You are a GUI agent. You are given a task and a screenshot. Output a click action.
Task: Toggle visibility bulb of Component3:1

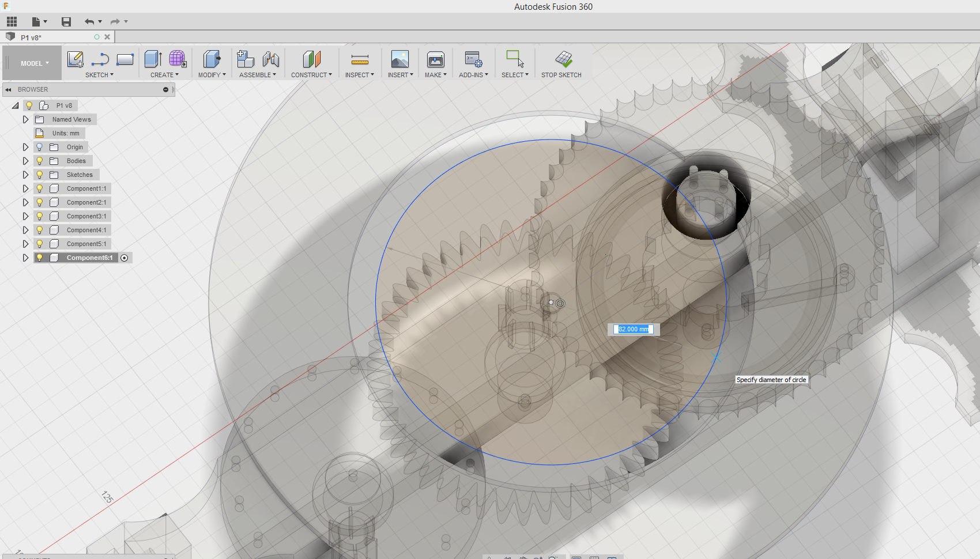pyautogui.click(x=39, y=216)
